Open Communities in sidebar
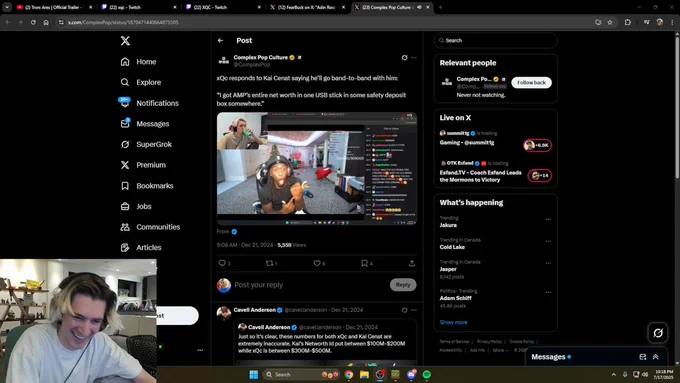Screen dimensions: 680x383 tap(150, 227)
